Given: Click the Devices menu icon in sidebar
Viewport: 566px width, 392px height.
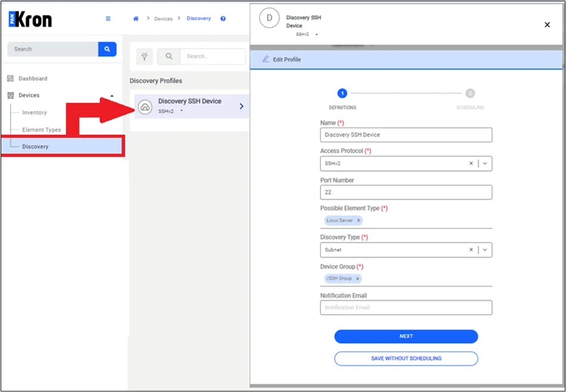Looking at the screenshot, I should pos(11,95).
